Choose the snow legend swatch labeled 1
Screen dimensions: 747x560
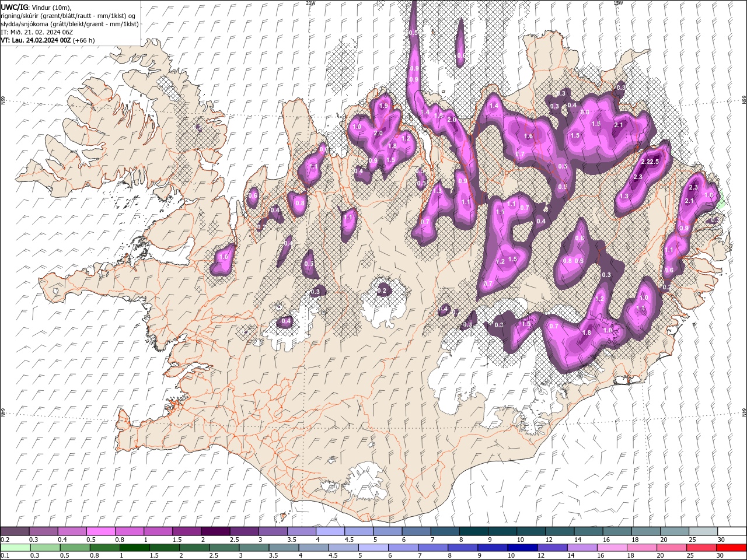(x=158, y=531)
